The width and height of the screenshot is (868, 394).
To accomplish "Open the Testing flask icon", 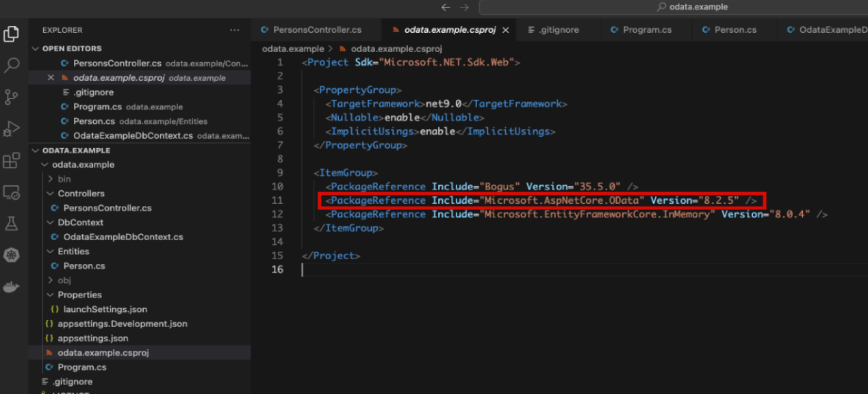I will (12, 224).
